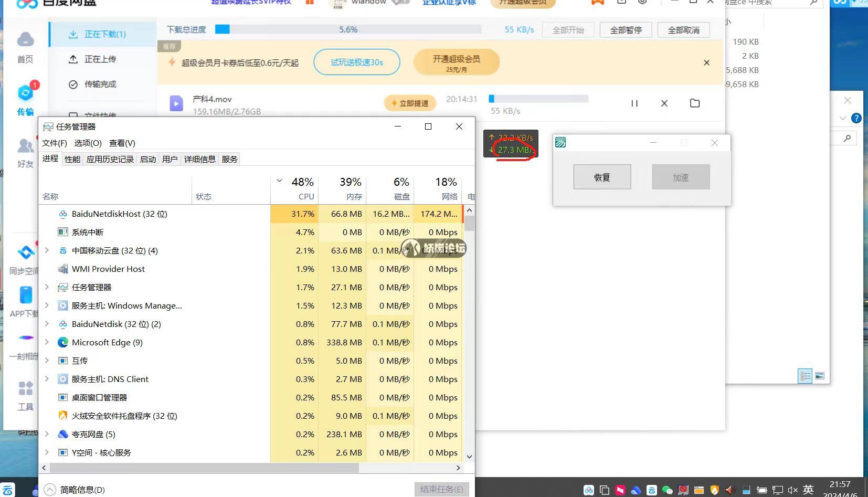The width and height of the screenshot is (868, 497).
Task: Click the horizontal scrollbar in Task Manager
Action: [205, 467]
